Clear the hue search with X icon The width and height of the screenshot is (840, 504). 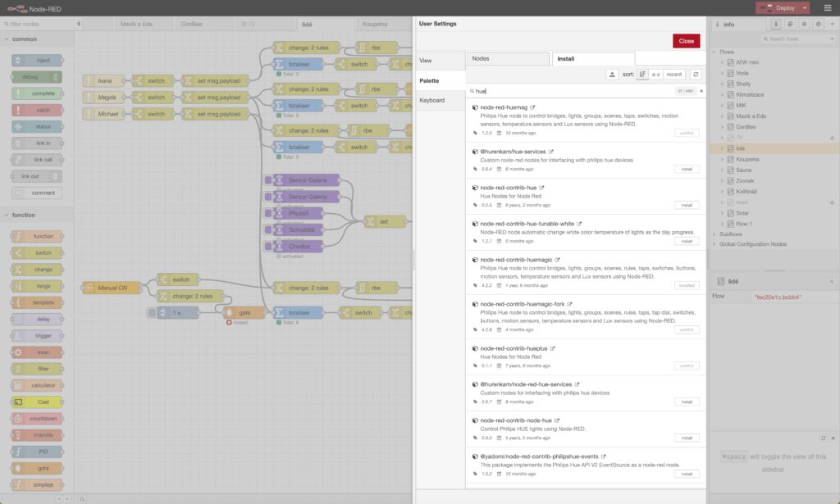coord(701,91)
